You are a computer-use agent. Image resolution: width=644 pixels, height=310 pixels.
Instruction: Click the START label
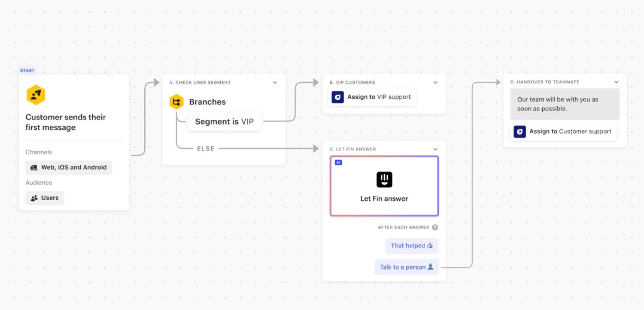point(27,70)
